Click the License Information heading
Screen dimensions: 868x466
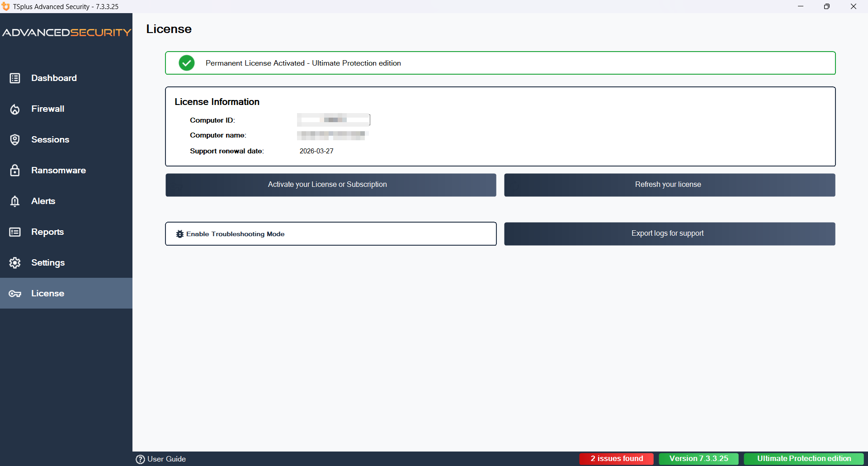217,102
